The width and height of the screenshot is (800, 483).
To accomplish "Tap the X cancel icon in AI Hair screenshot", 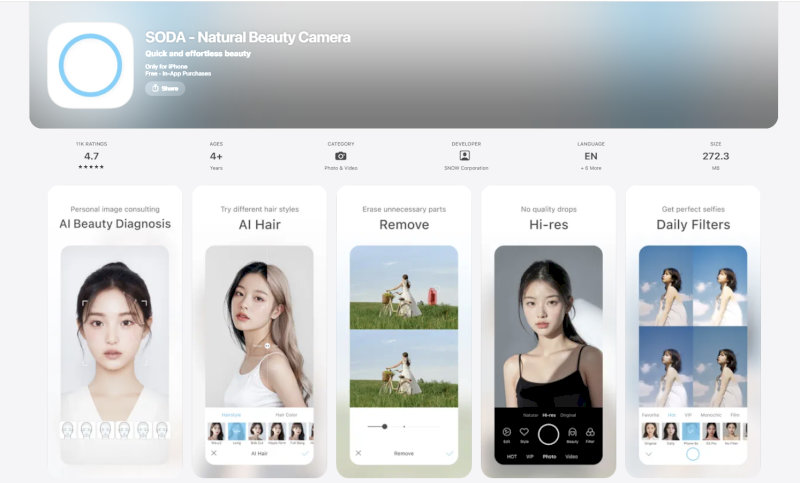I will 214,453.
